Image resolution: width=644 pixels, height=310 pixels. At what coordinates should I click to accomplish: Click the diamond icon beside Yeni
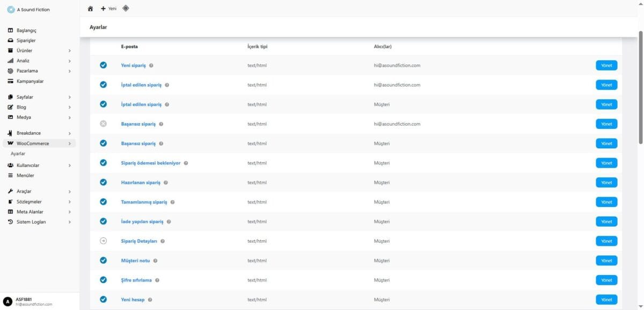click(x=126, y=8)
